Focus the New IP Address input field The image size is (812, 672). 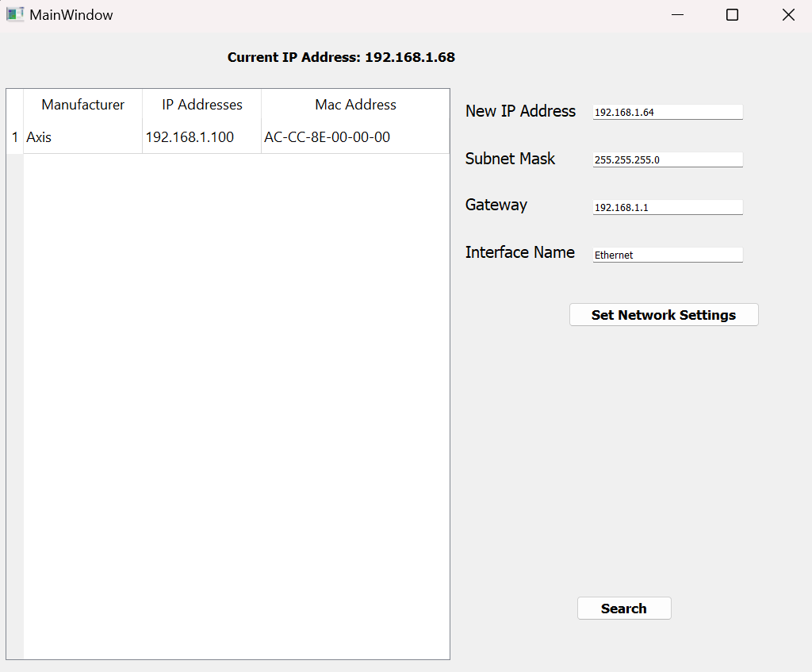click(x=668, y=113)
